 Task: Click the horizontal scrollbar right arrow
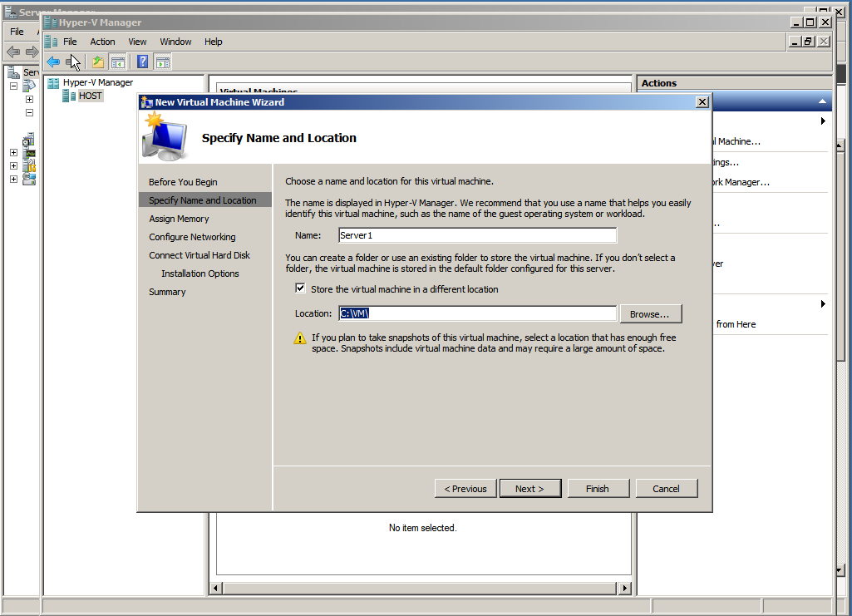[624, 588]
